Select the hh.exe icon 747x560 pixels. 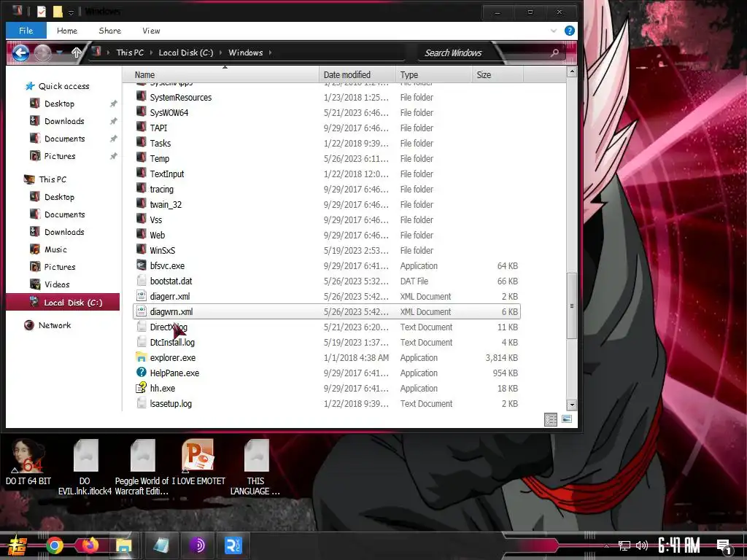tap(141, 388)
